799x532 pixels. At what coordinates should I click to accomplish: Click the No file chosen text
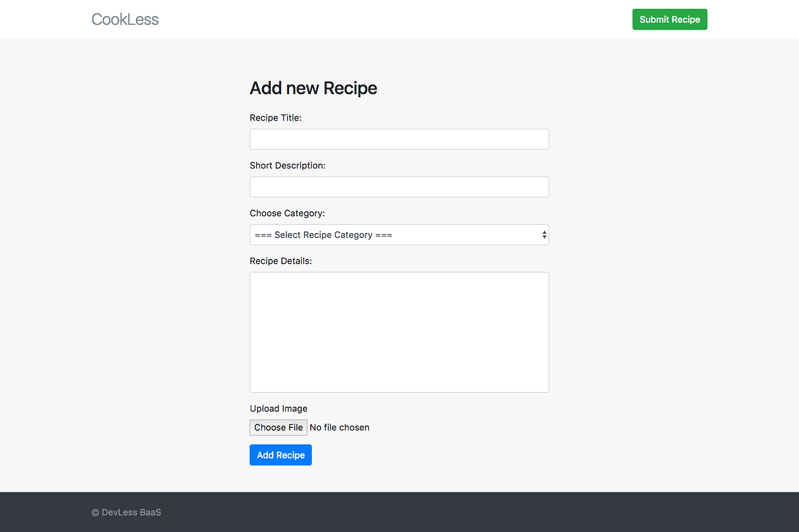pyautogui.click(x=339, y=427)
